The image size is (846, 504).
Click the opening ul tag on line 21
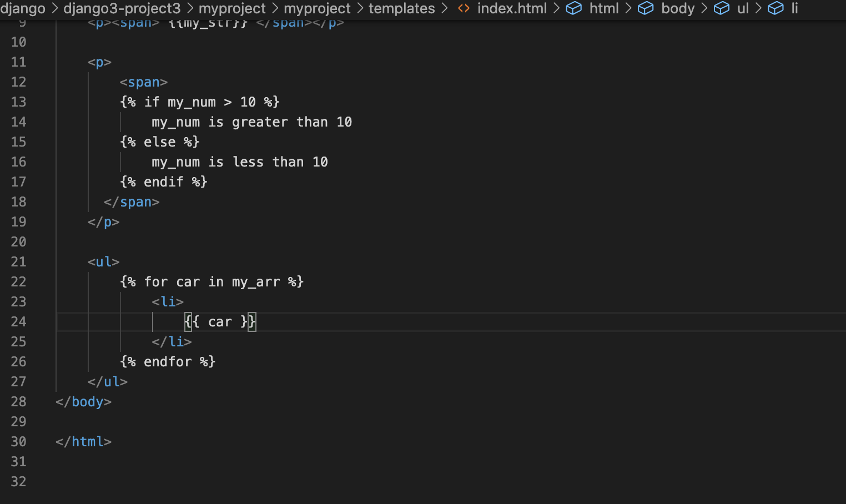pyautogui.click(x=103, y=261)
